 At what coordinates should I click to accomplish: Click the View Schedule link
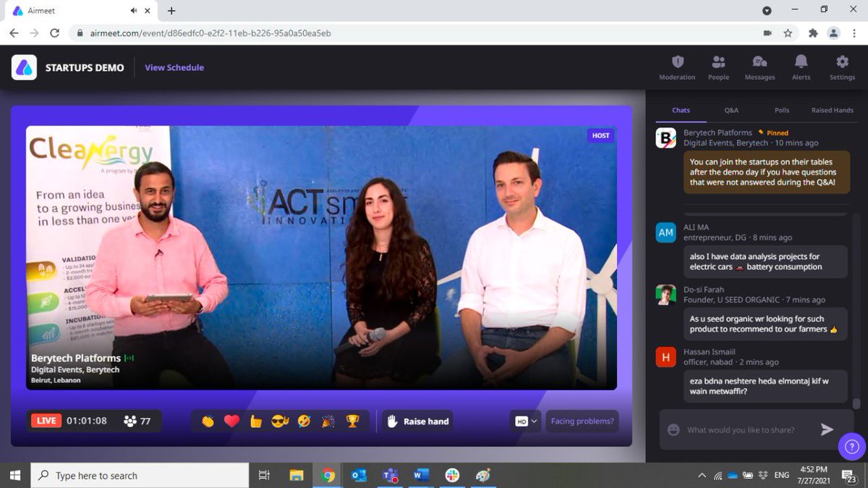(x=174, y=67)
